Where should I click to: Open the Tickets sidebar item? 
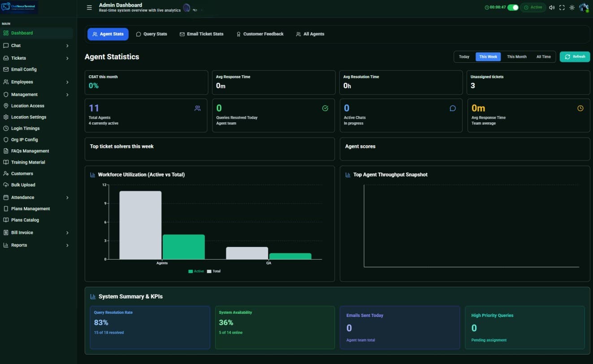[37, 58]
